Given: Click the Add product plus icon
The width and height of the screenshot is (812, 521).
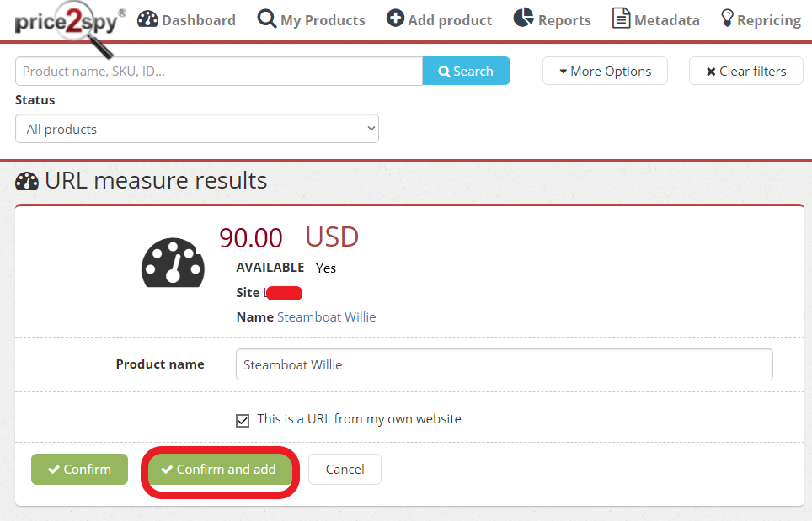Looking at the screenshot, I should tap(395, 19).
